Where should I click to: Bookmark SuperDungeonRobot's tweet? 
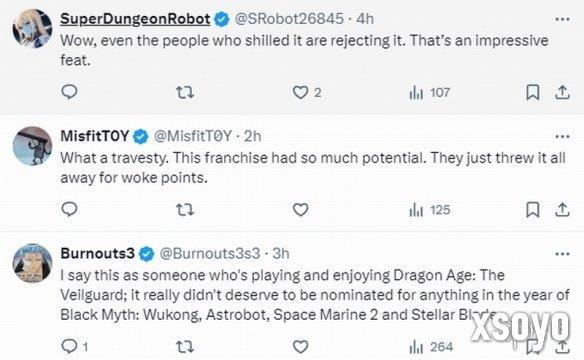(x=533, y=92)
